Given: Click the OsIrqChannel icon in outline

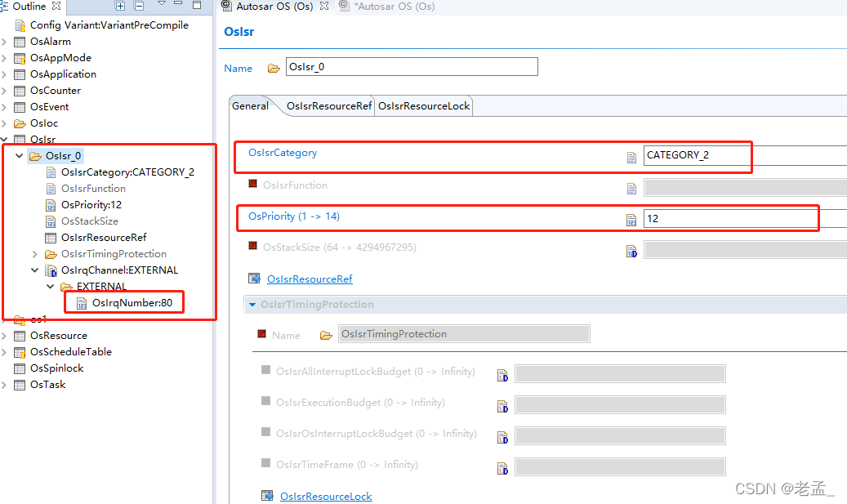Looking at the screenshot, I should pyautogui.click(x=51, y=270).
